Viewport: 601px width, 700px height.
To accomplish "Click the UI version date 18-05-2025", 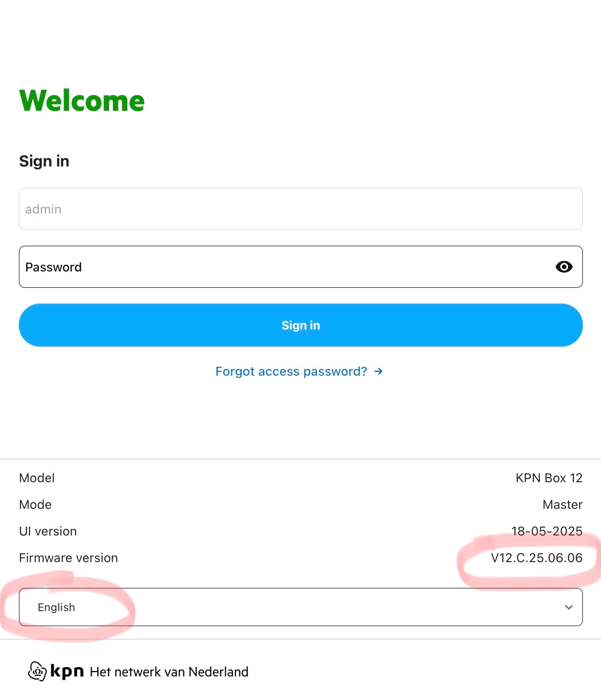I will [547, 531].
